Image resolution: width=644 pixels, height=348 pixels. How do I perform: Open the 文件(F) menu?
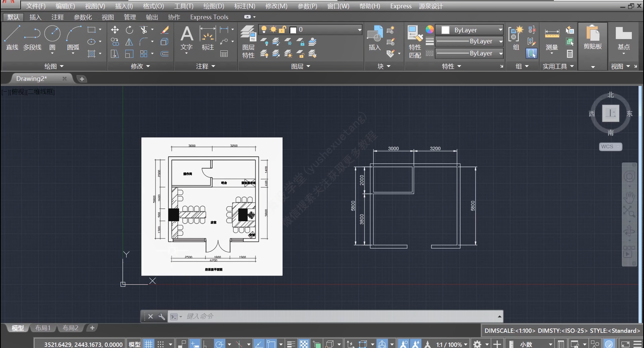click(x=36, y=6)
